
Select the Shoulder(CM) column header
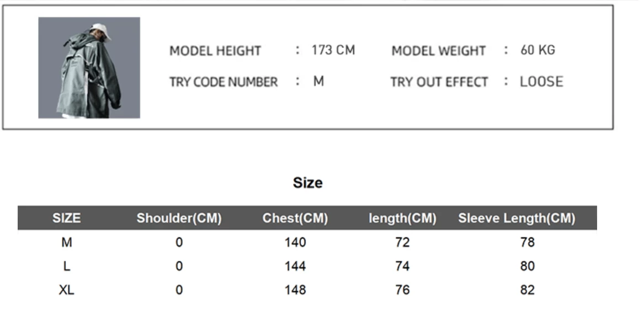[179, 218]
